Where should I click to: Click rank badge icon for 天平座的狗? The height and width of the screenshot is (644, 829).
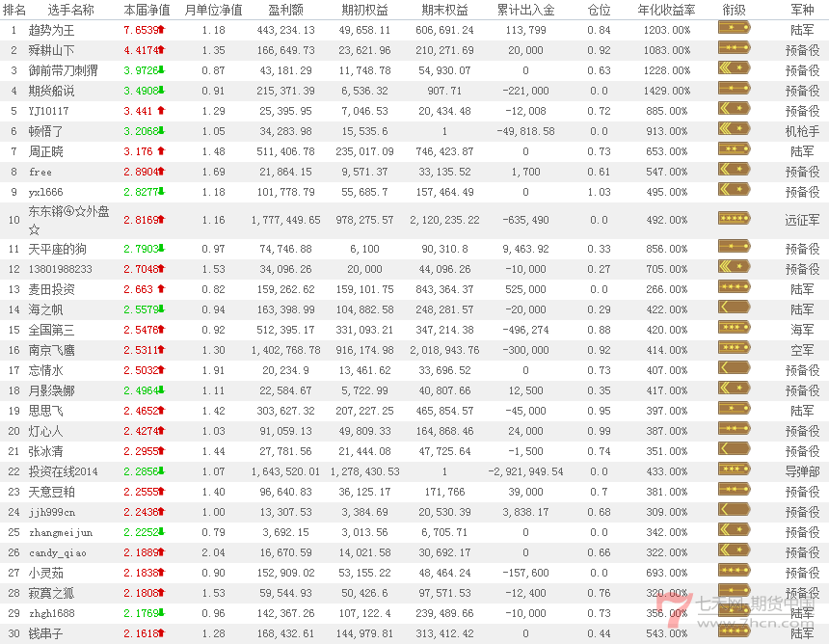[x=735, y=247]
